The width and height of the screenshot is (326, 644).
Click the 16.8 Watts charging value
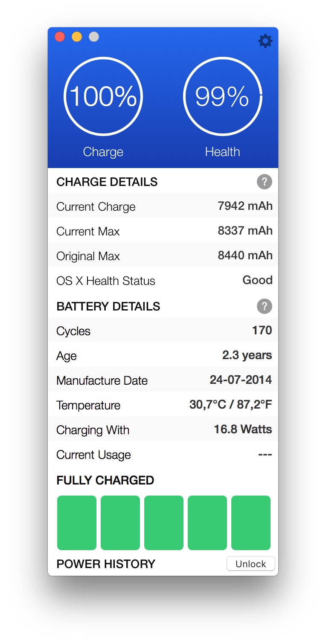(x=243, y=429)
